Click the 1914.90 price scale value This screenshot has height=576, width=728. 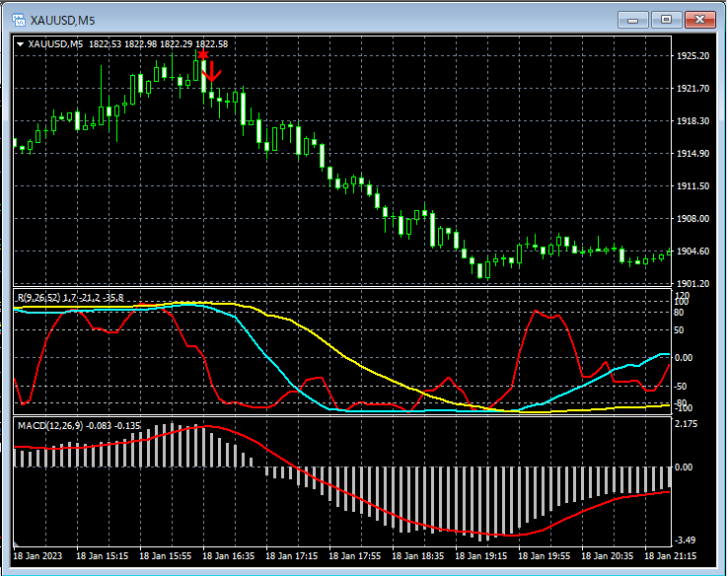click(692, 154)
